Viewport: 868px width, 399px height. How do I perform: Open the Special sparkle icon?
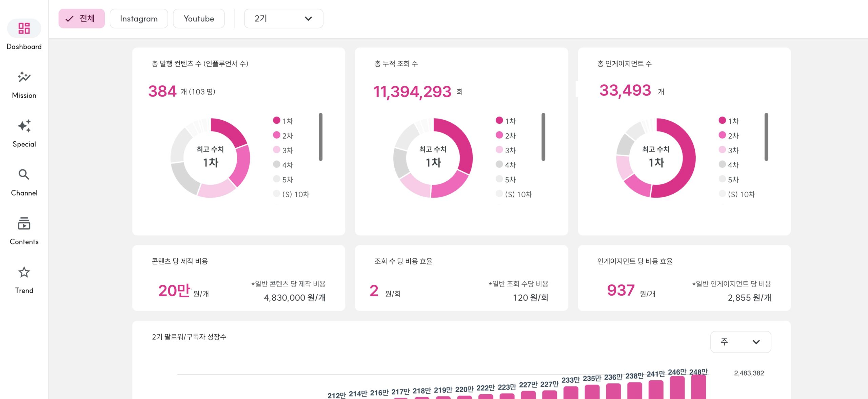24,126
